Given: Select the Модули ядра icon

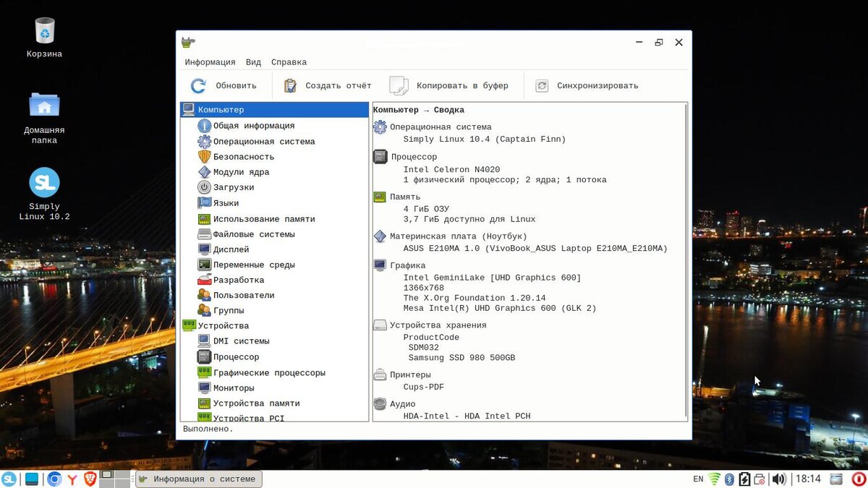Looking at the screenshot, I should point(204,172).
